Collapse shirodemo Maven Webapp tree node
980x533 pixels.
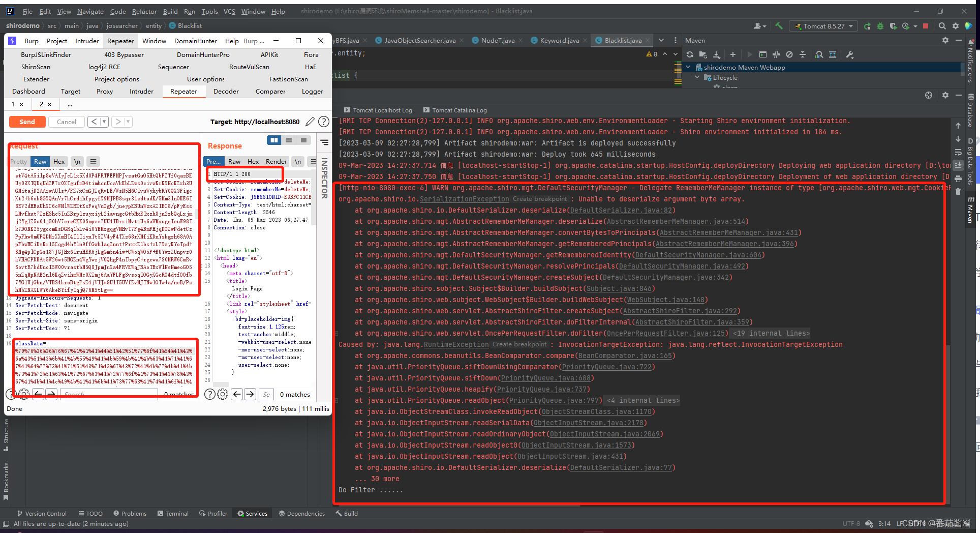click(x=688, y=67)
